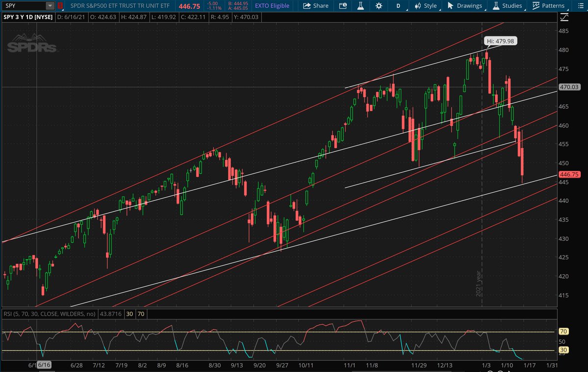This screenshot has height=372, width=588.
Task: Click the 11/1 date on time axis
Action: (x=349, y=366)
